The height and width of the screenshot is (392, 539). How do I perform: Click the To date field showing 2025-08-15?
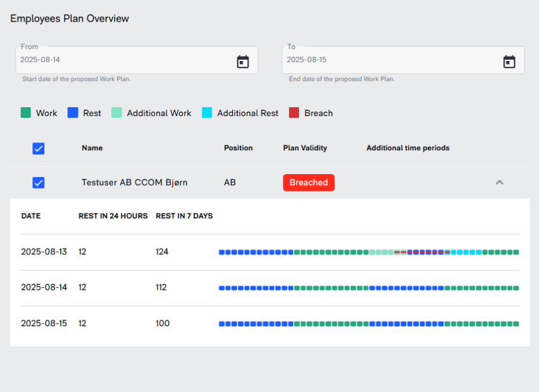click(x=403, y=60)
